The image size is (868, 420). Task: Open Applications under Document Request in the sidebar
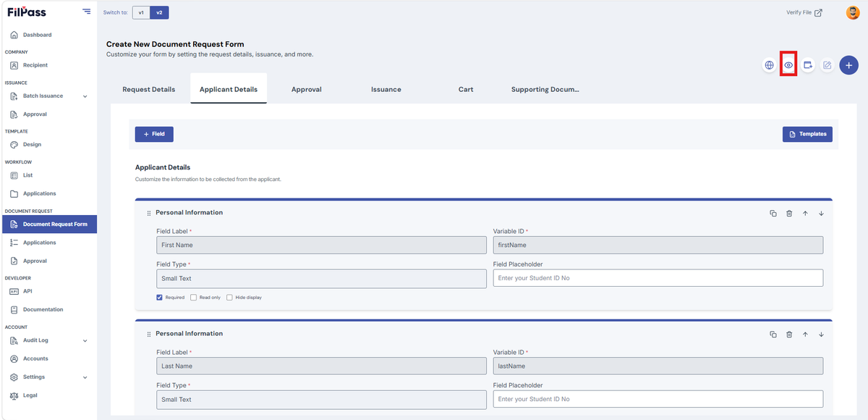click(x=40, y=243)
